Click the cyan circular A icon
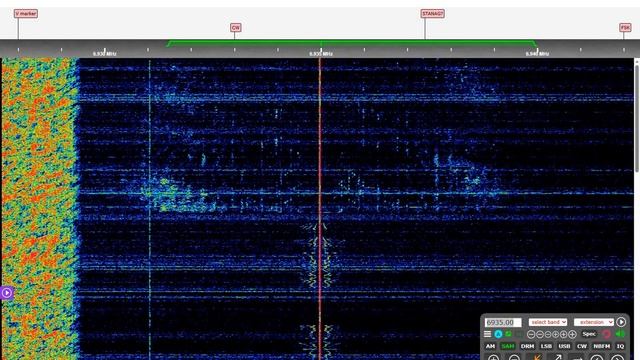The width and height of the screenshot is (640, 360). [x=498, y=334]
